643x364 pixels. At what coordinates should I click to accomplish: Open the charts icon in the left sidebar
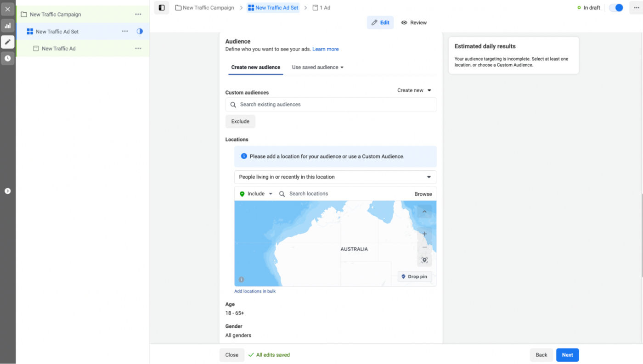point(7,25)
